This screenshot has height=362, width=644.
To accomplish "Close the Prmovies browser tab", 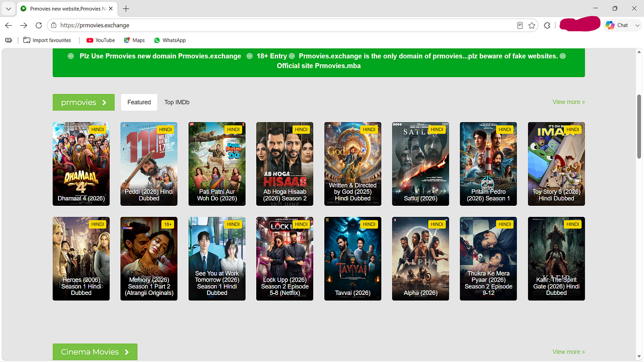I will 110,9.
